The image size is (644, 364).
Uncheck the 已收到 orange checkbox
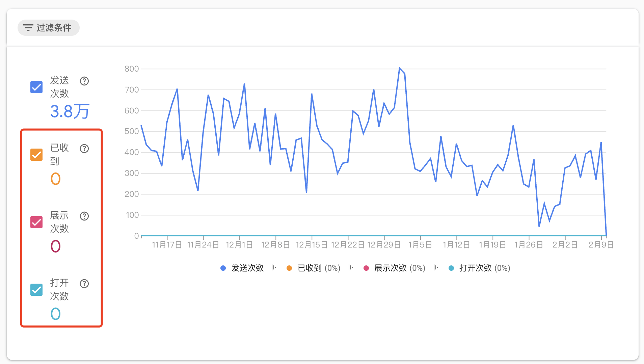point(36,155)
